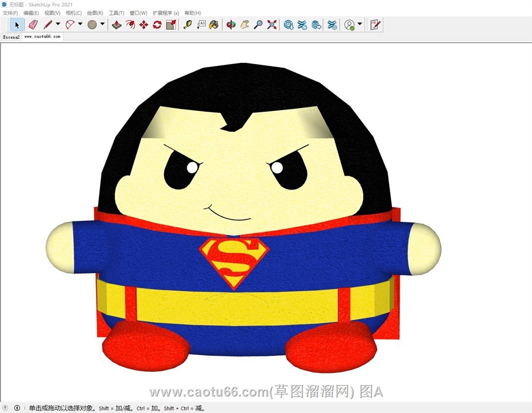Click the geo-location status bar icon

(6, 408)
